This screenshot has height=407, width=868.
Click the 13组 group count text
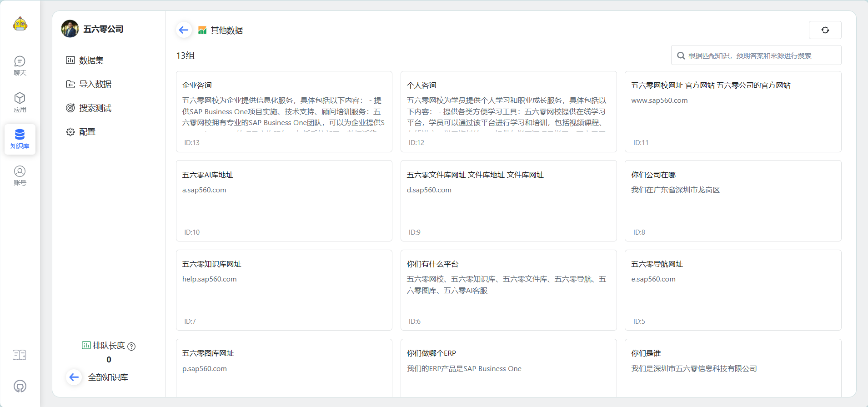click(186, 55)
